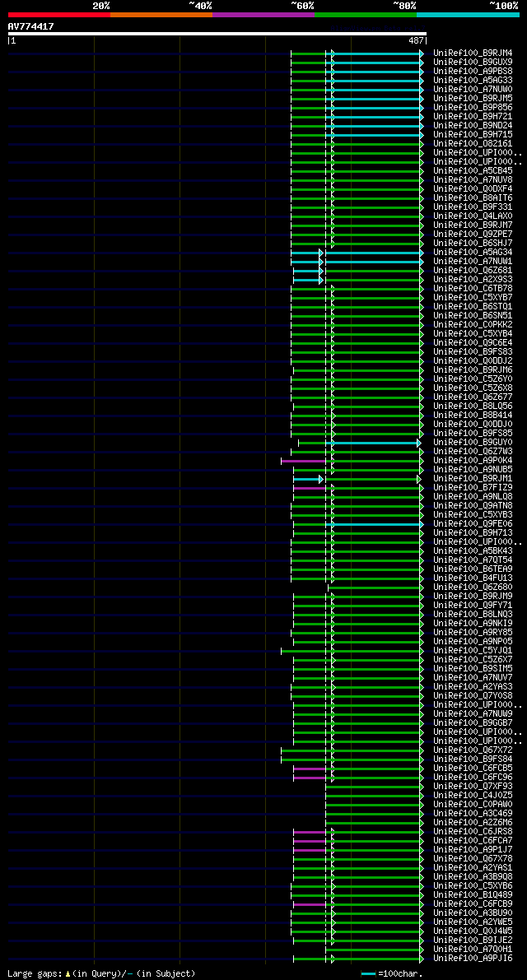Select subject UniRef100_A5BK43
The width and height of the screenshot is (527, 980).
point(473,551)
